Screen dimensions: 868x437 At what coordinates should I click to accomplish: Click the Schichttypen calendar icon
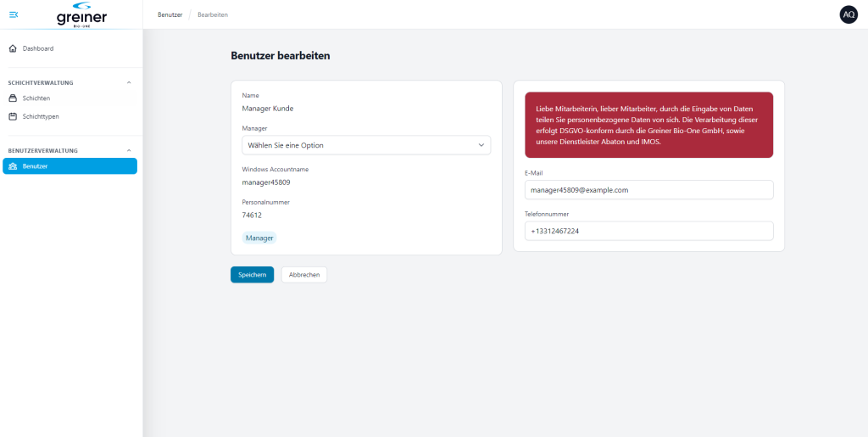pos(13,117)
